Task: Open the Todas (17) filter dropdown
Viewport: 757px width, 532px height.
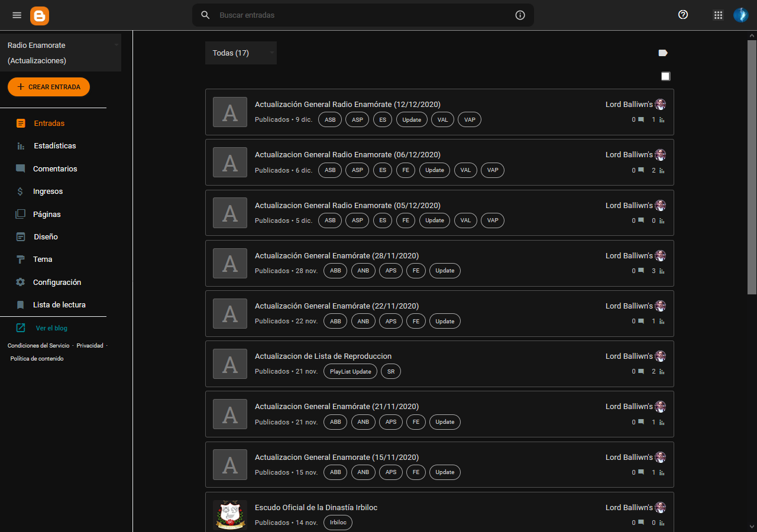Action: click(241, 53)
